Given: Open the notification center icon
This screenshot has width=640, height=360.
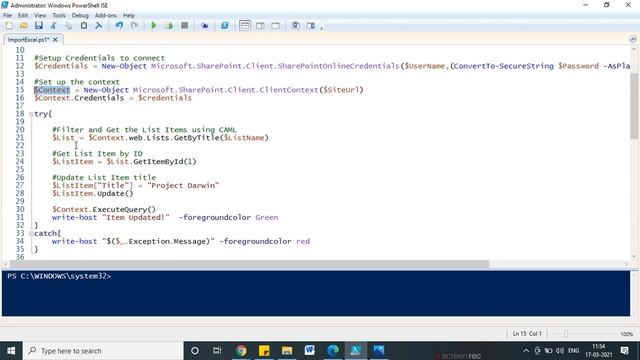Looking at the screenshot, I should click(x=624, y=351).
